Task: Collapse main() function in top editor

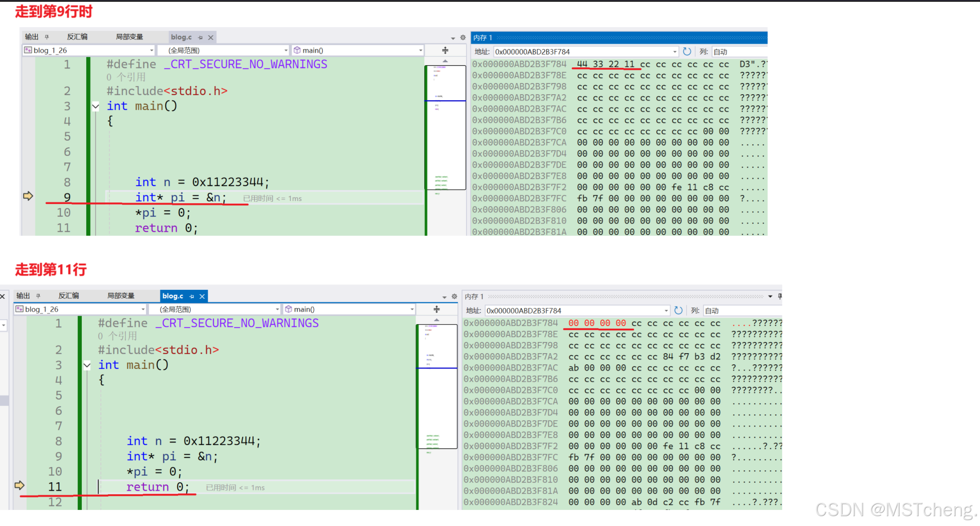Action: click(x=95, y=106)
